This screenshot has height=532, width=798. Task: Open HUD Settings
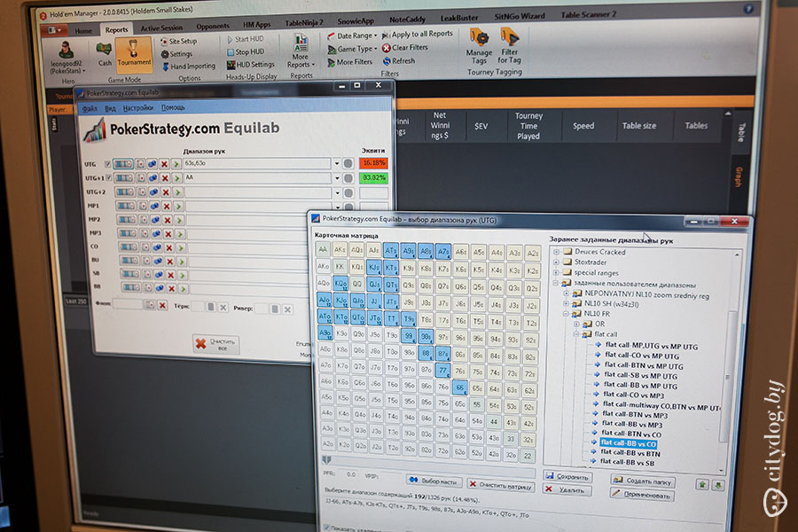250,65
